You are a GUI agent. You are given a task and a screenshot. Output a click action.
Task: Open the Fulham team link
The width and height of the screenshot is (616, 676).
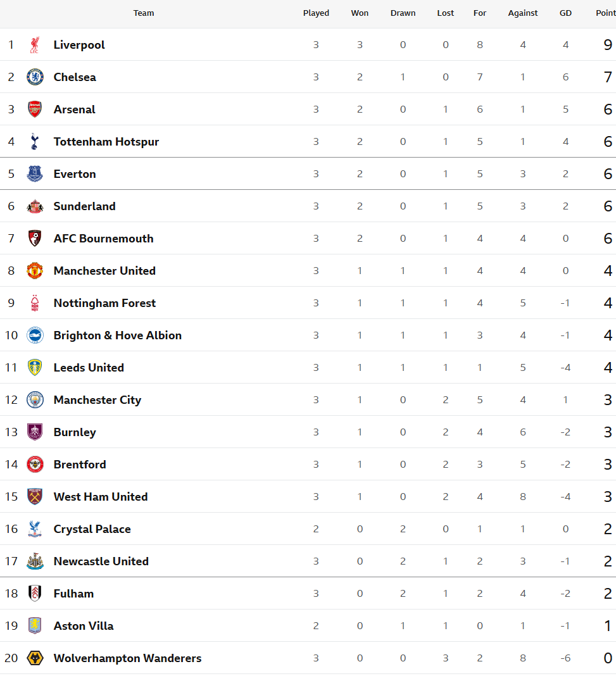[73, 594]
